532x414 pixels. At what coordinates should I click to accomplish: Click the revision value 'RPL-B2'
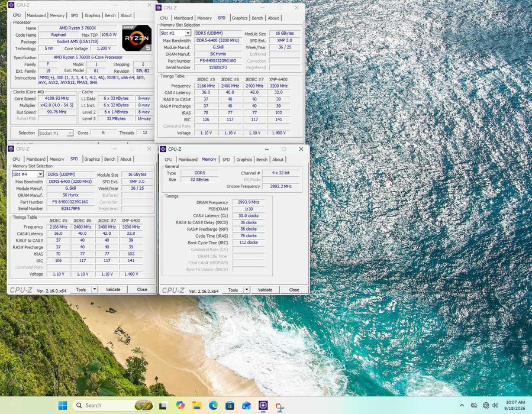pyautogui.click(x=143, y=71)
